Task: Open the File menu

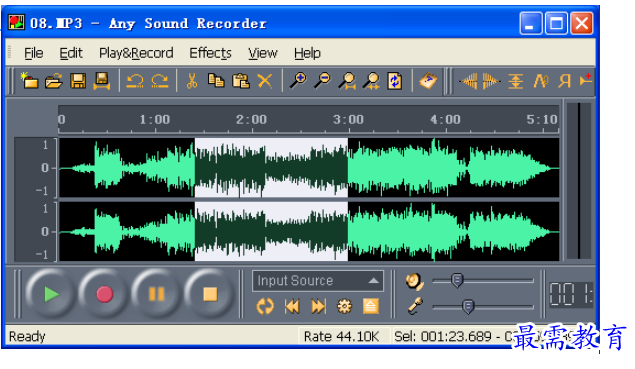Action: click(x=34, y=53)
